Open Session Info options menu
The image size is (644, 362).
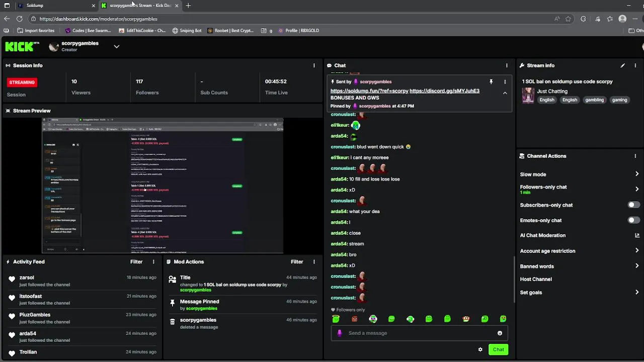coord(314,65)
